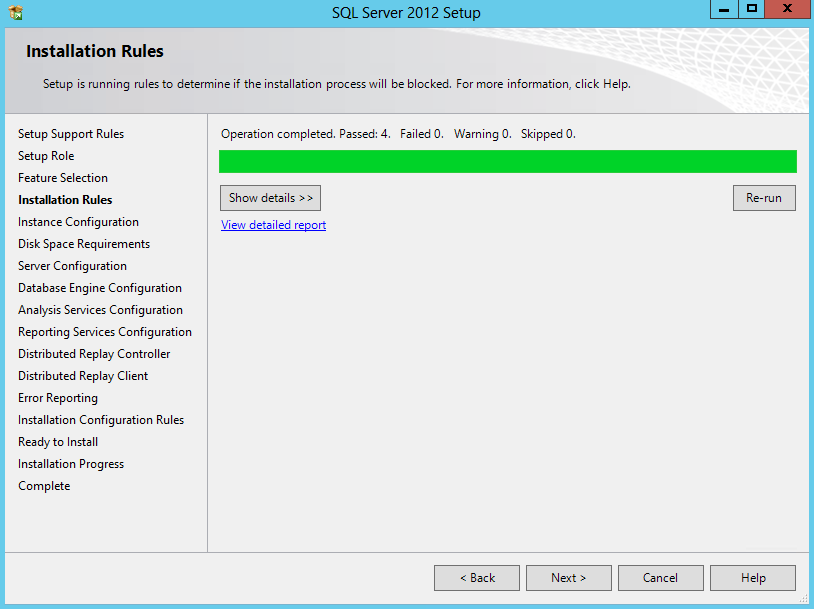Minimize the setup window
Screen dimensions: 814x609
(724, 9)
